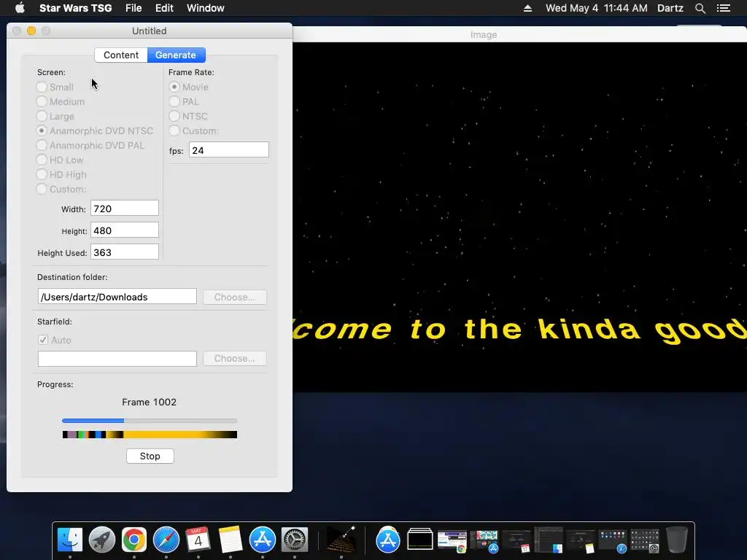Minimize the Untitled window with yellow button

pos(31,31)
